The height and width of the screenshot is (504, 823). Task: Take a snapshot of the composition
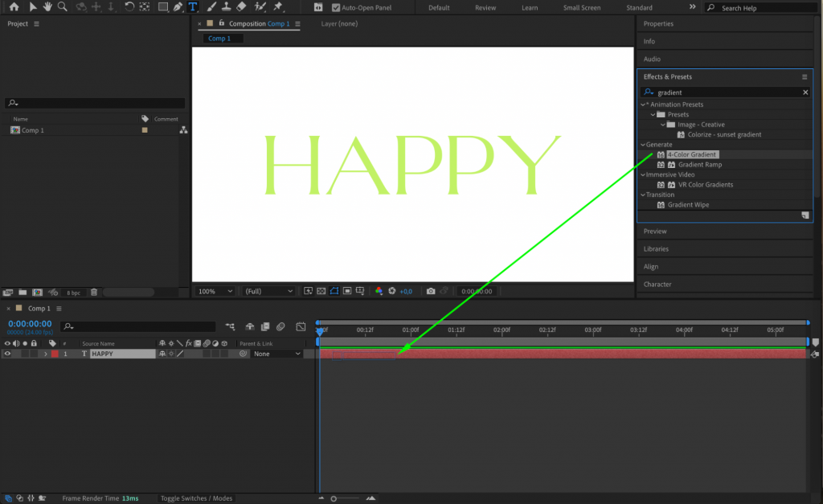pos(431,291)
